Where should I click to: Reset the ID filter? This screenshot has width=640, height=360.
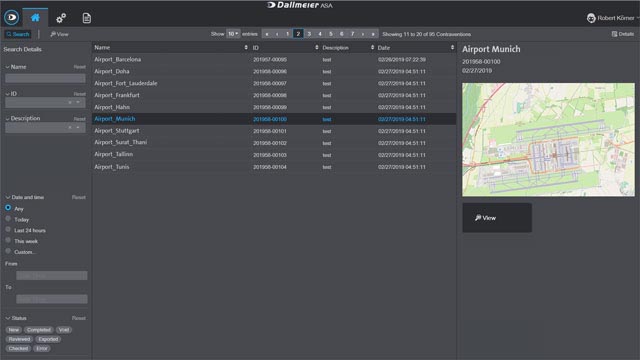pyautogui.click(x=80, y=94)
